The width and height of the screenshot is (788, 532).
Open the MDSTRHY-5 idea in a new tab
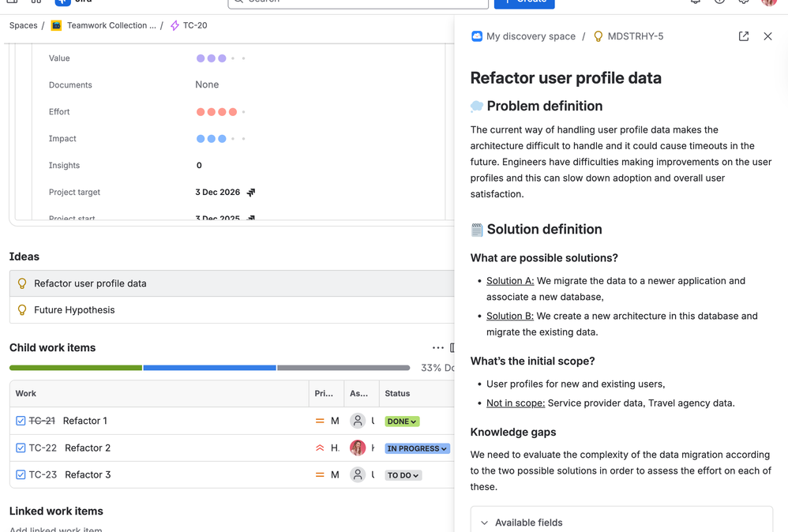(x=744, y=36)
